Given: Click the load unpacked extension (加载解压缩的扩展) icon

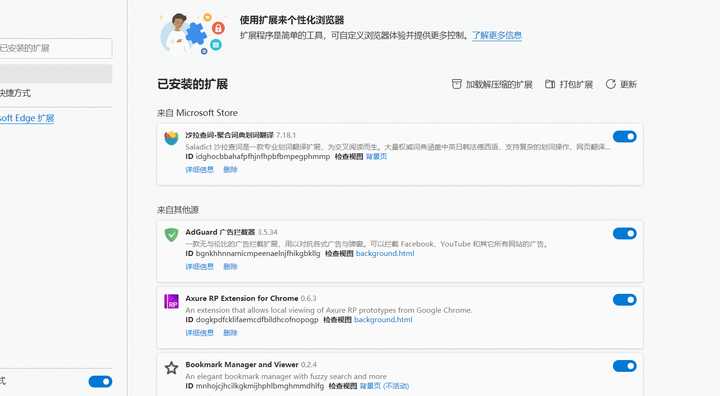Looking at the screenshot, I should coord(456,84).
